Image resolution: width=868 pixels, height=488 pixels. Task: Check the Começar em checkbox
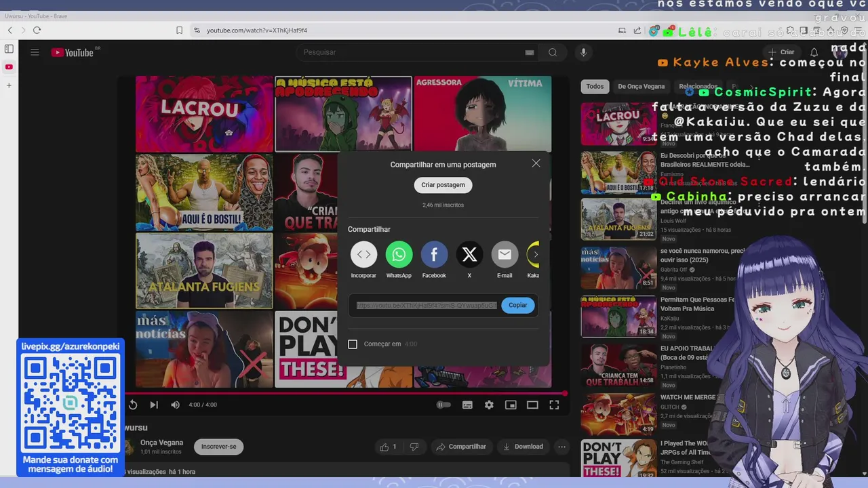pyautogui.click(x=353, y=344)
